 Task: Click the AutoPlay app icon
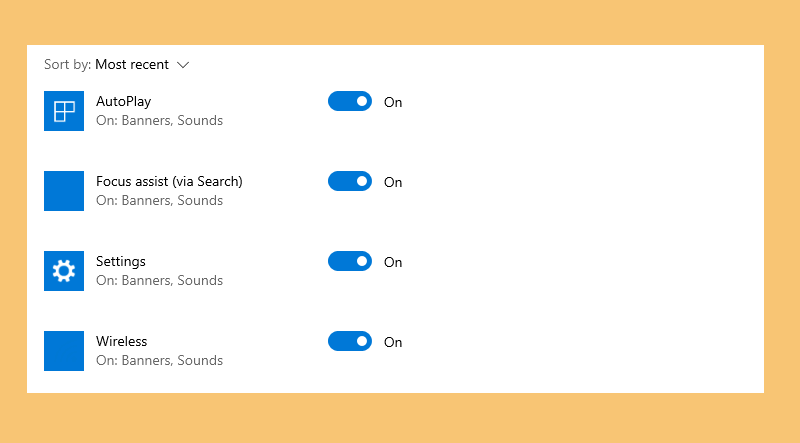point(64,111)
